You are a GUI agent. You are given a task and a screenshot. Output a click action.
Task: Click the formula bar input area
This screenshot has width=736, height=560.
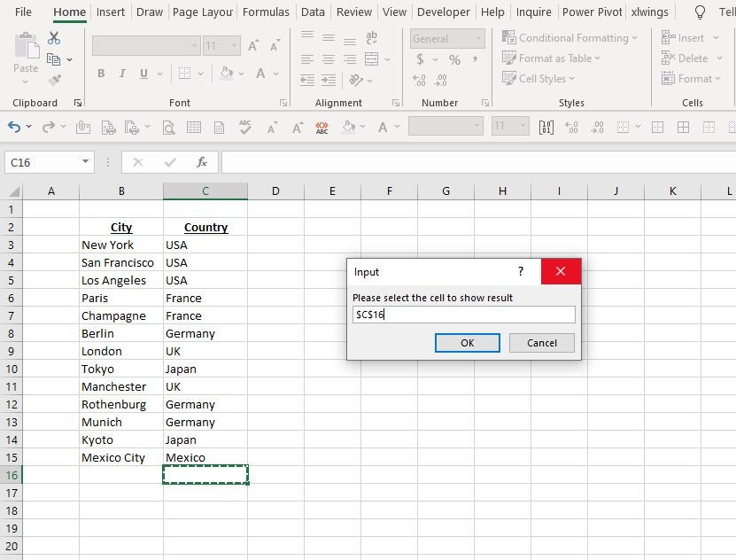[479, 162]
